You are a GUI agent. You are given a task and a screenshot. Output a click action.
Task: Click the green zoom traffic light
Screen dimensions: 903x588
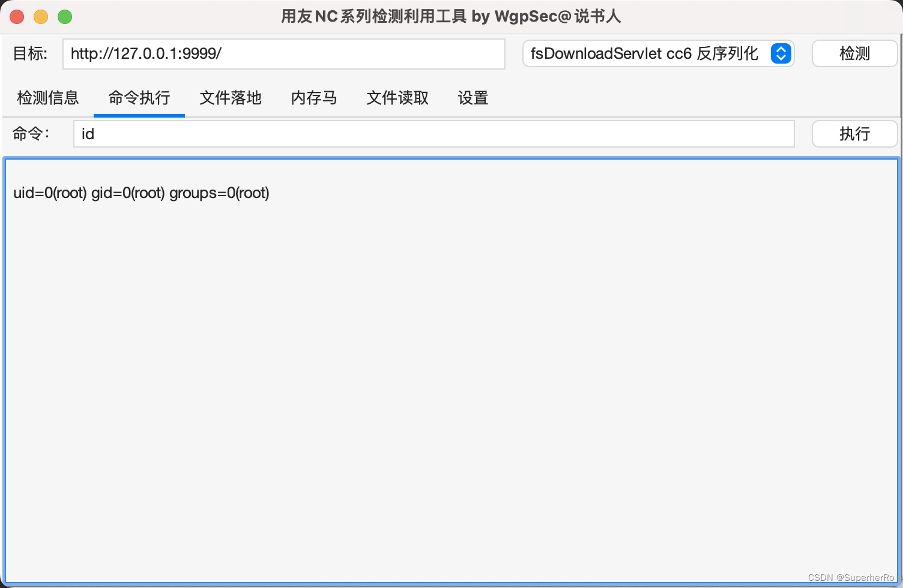(65, 17)
